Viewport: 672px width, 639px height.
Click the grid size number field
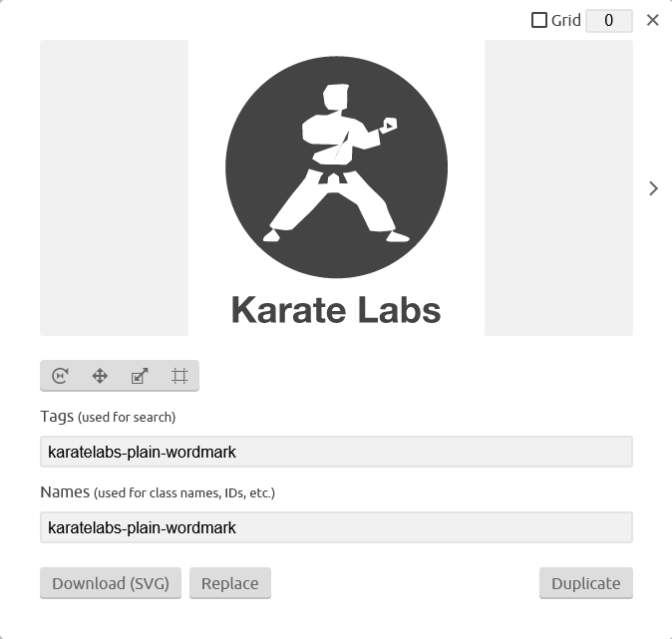point(609,21)
